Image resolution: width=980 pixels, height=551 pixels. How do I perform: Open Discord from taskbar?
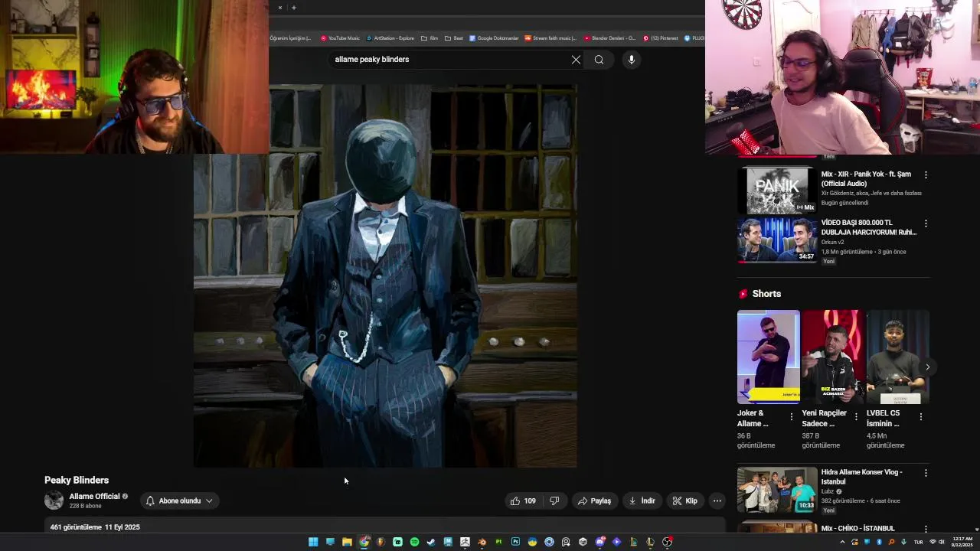(x=599, y=542)
